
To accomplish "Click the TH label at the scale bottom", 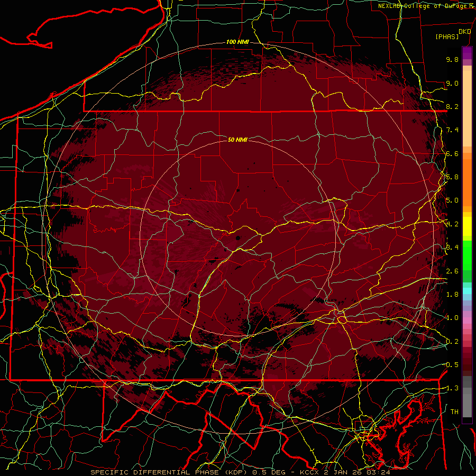I will [x=454, y=412].
